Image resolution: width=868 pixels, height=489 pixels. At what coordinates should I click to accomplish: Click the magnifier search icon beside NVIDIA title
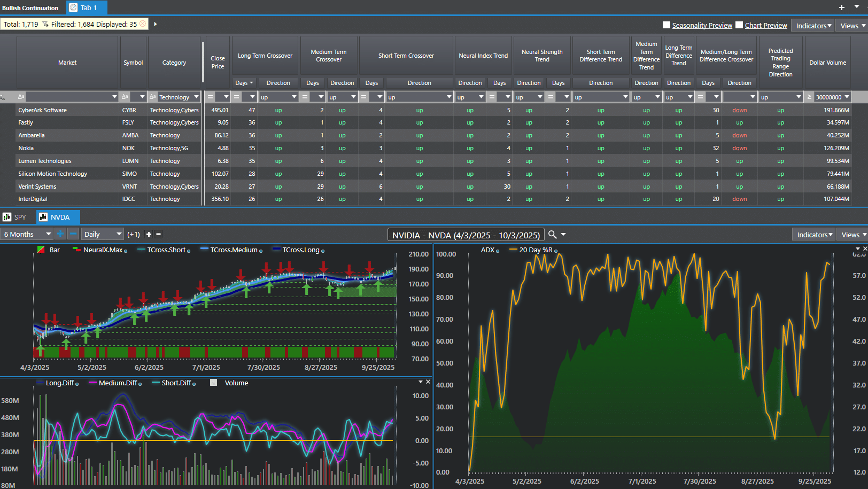(x=553, y=235)
